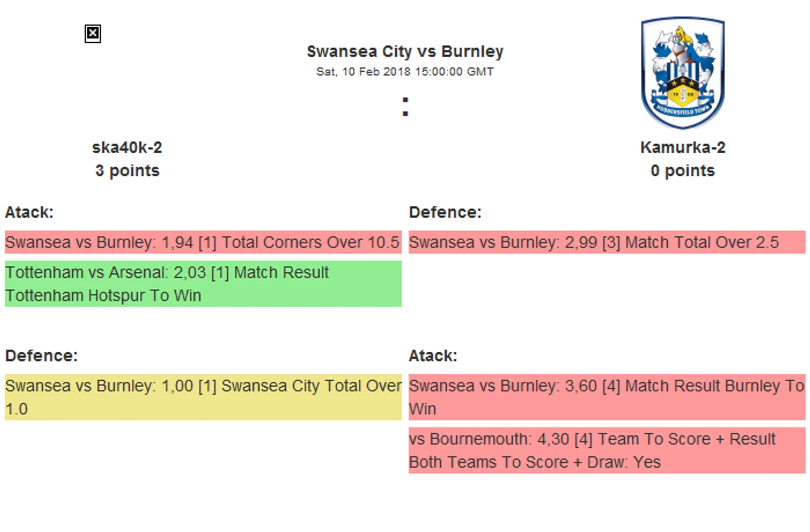Click the Sat, 10 Feb 2018 match date
Image resolution: width=810 pixels, height=532 pixels.
pos(405,72)
